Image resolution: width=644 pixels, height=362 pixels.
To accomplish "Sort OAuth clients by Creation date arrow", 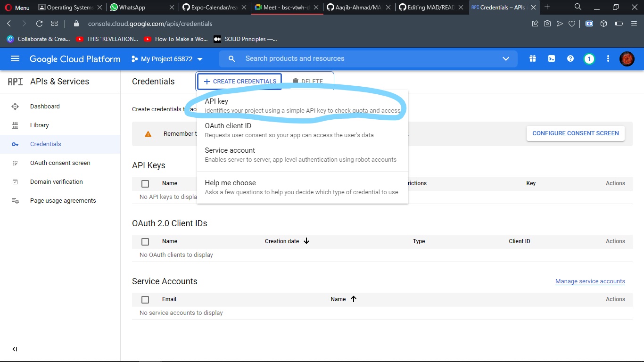I will 306,241.
